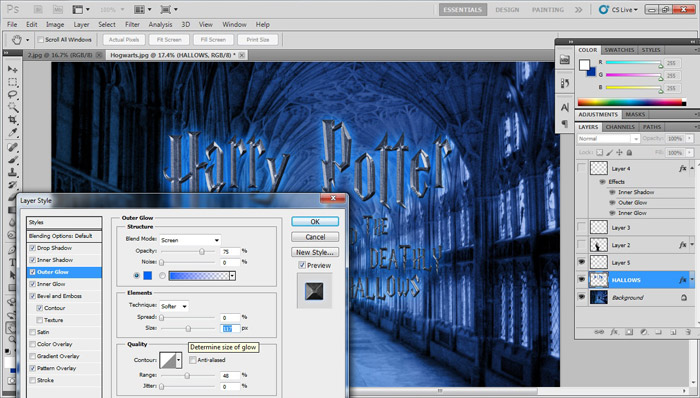The height and width of the screenshot is (398, 700).
Task: Enable the Stroke style checkbox
Action: (x=33, y=381)
